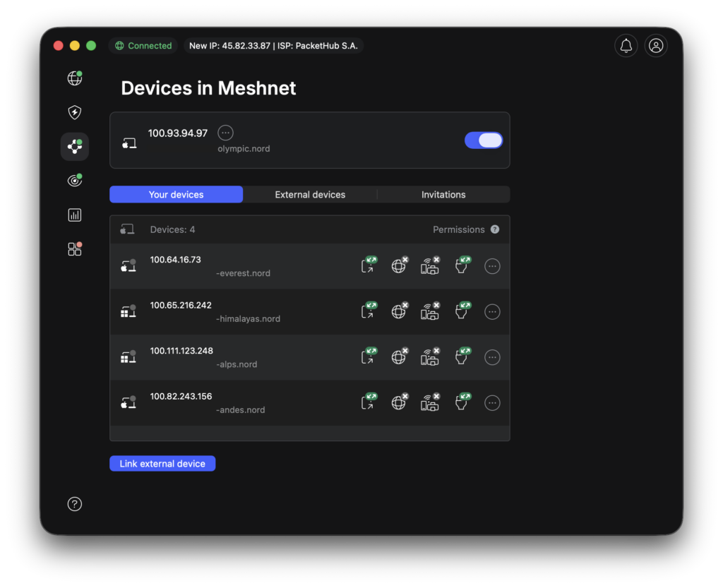The width and height of the screenshot is (723, 588).
Task: Switch to External devices tab
Action: click(x=310, y=194)
